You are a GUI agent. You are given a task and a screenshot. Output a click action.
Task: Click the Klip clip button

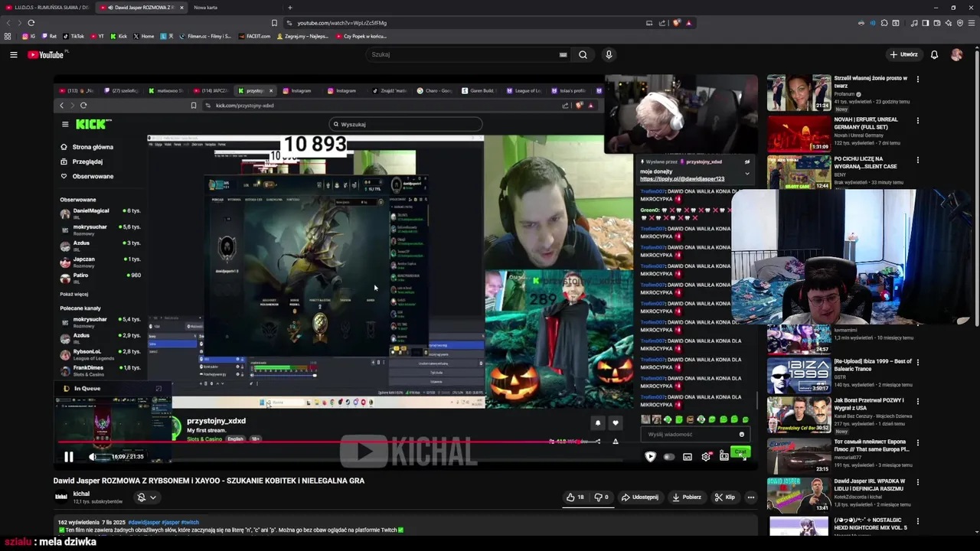(x=725, y=497)
